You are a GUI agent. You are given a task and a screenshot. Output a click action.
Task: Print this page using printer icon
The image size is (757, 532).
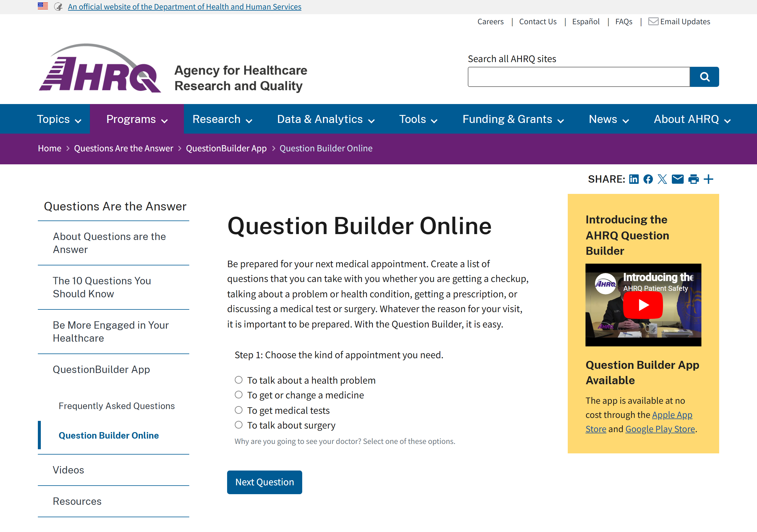(x=693, y=179)
